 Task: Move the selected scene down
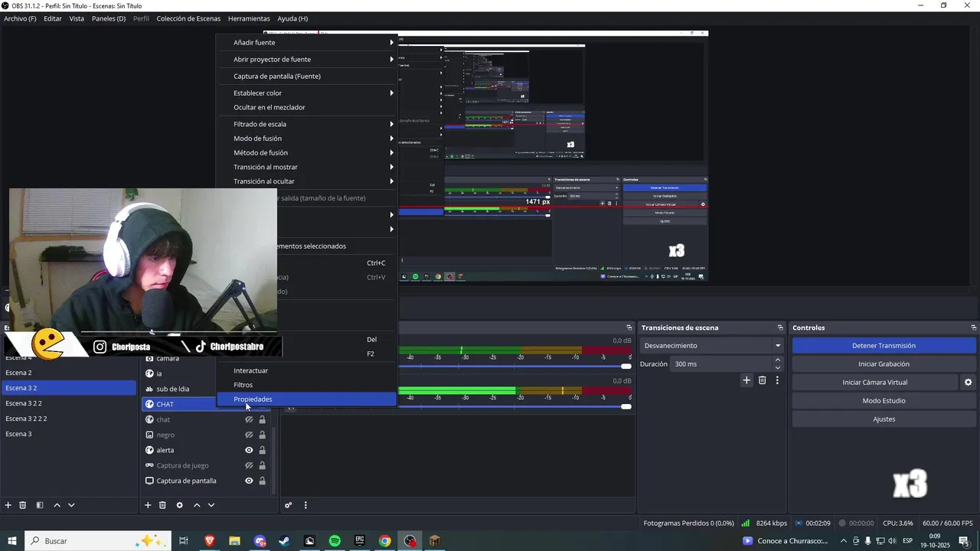coord(71,505)
